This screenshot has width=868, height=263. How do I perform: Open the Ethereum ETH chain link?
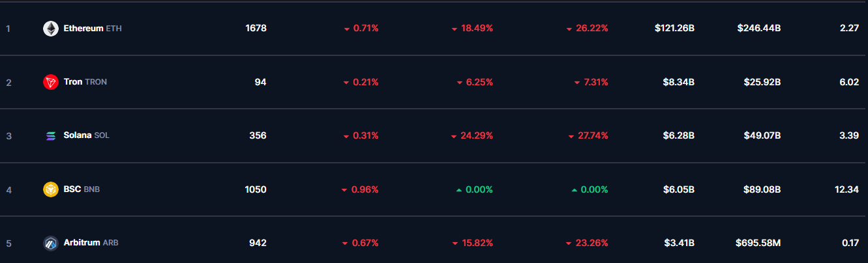click(93, 29)
